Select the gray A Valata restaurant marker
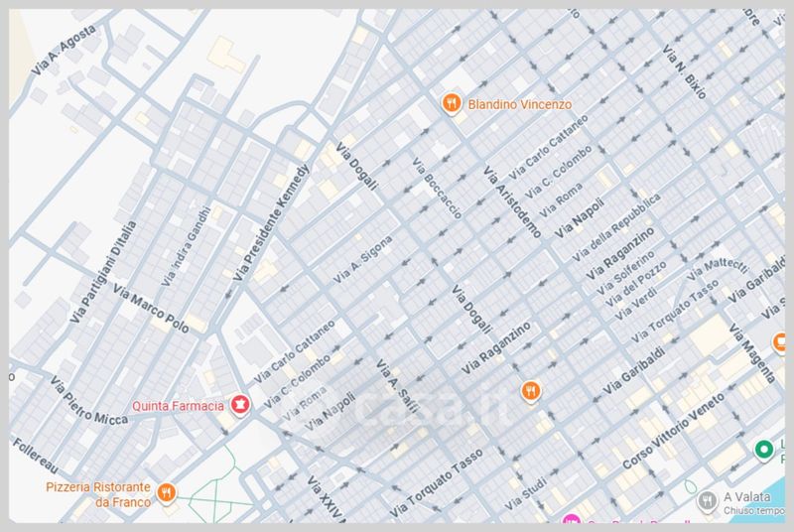The image size is (794, 532). tap(707, 498)
